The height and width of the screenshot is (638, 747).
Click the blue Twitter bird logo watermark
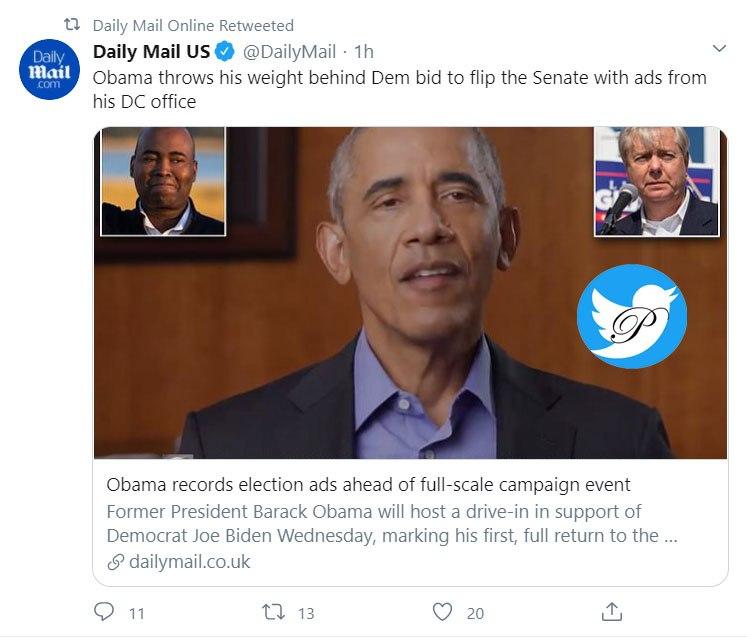coord(631,316)
